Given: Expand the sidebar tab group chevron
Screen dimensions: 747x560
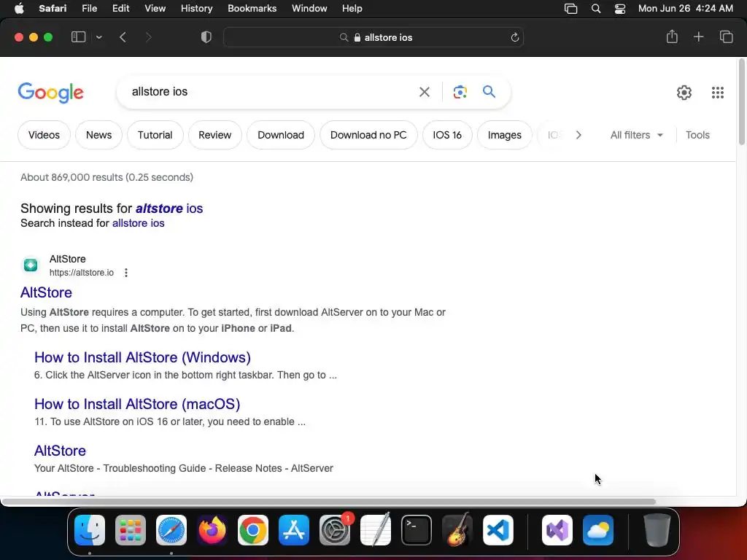Looking at the screenshot, I should pos(98,37).
